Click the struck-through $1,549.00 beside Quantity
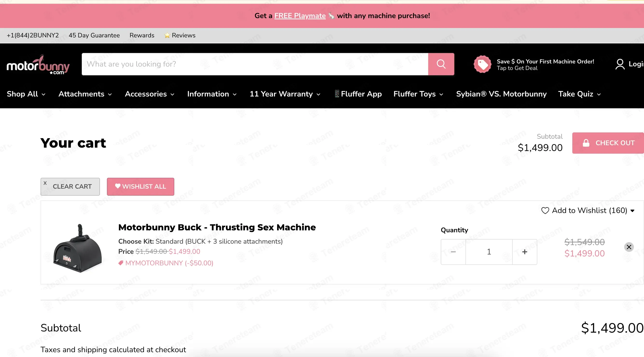The image size is (644, 357). coord(585,242)
